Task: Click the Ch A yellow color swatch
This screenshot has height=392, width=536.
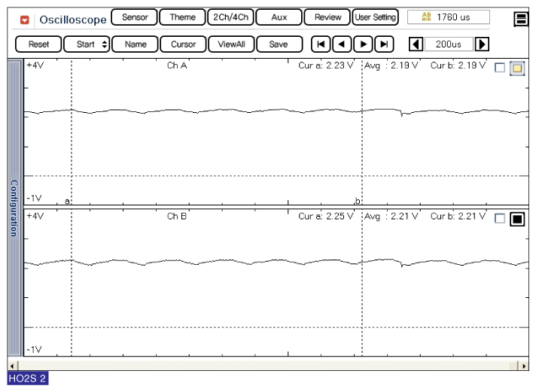Action: click(517, 68)
